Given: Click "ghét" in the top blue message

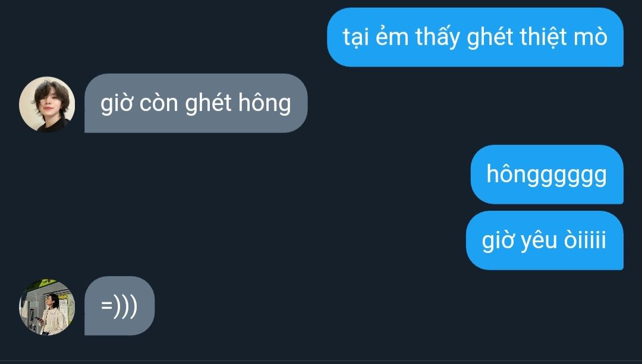Looking at the screenshot, I should (490, 37).
